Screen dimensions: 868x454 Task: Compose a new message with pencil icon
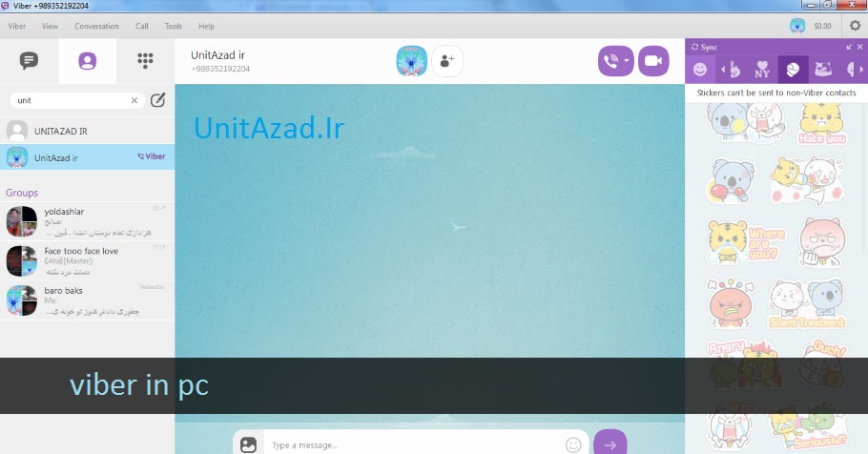click(157, 99)
